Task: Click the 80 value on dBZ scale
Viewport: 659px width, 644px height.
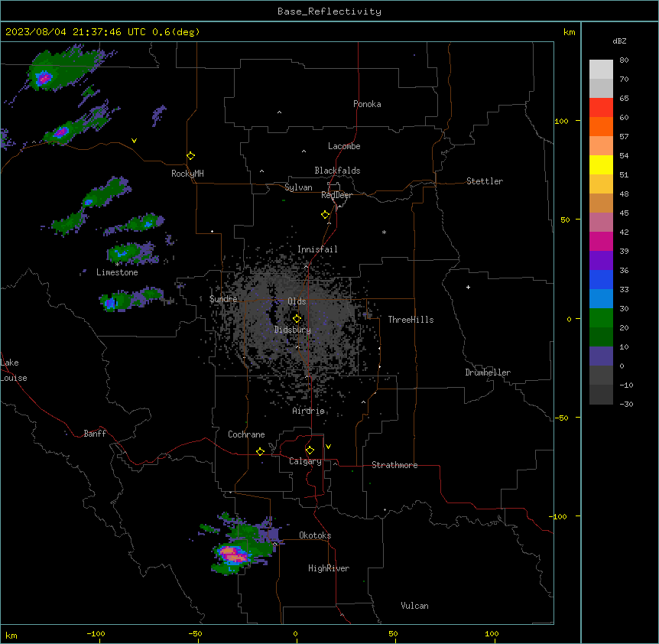Action: pyautogui.click(x=624, y=60)
